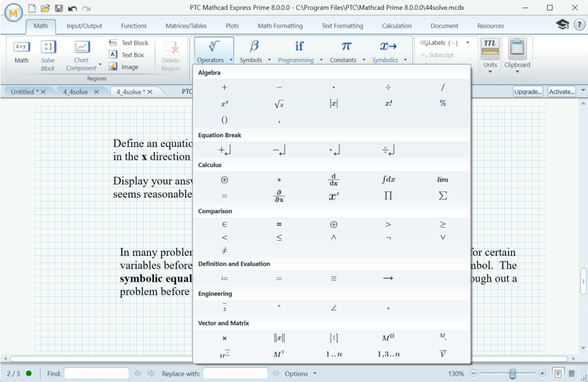Screen dimensions: 588x382
Task: Insert the absolute value |x| operator
Action: [334, 104]
